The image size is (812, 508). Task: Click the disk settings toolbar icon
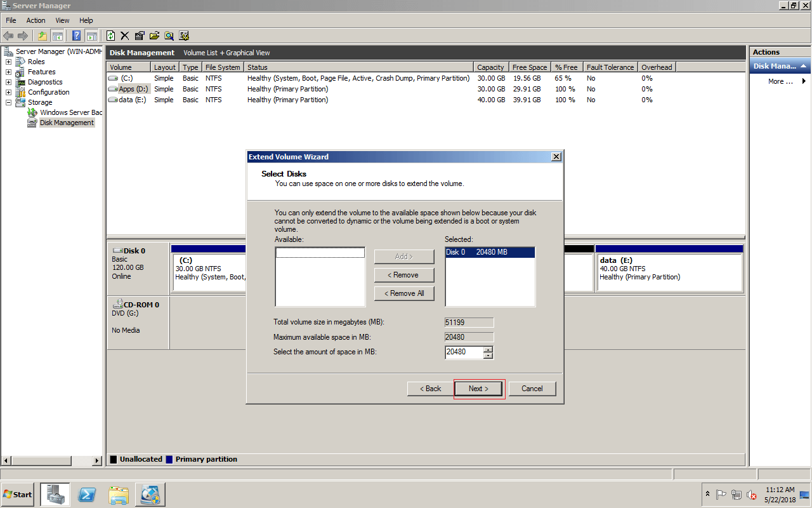tap(184, 36)
